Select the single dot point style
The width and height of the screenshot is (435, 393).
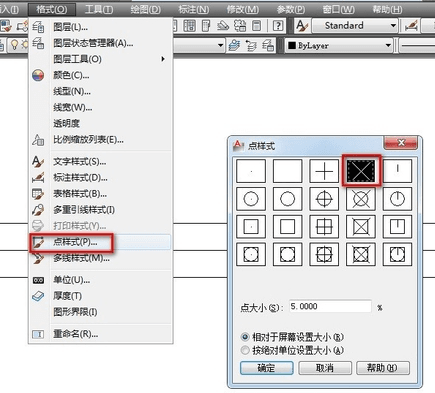coord(251,171)
